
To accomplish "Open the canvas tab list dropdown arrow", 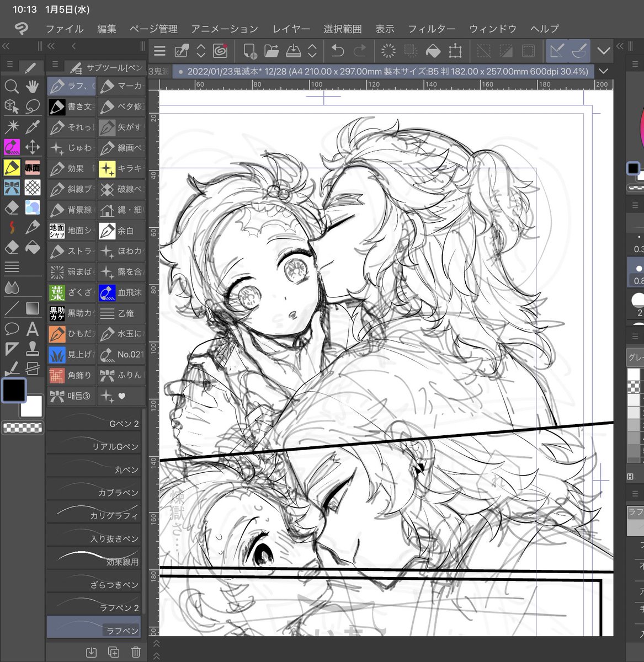I will tap(604, 71).
